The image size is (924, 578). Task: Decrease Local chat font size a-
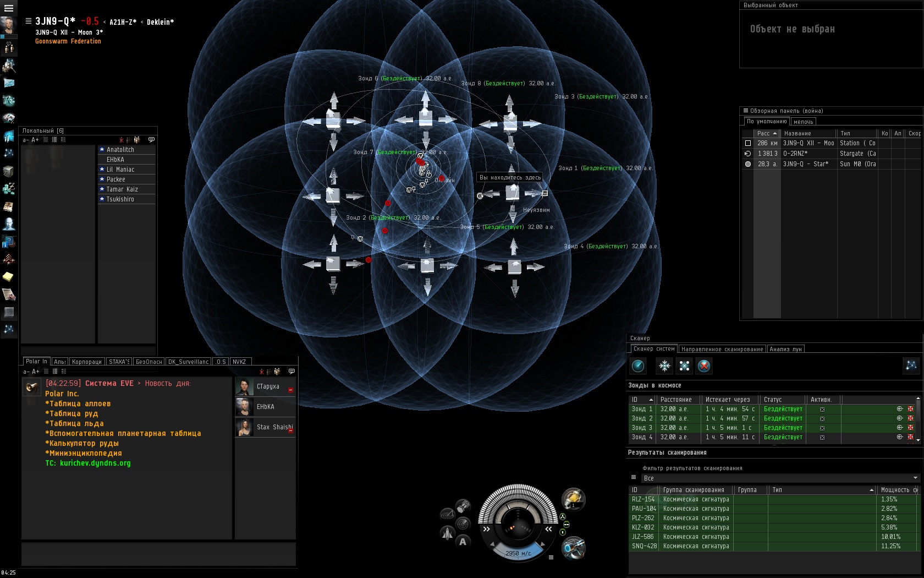25,140
